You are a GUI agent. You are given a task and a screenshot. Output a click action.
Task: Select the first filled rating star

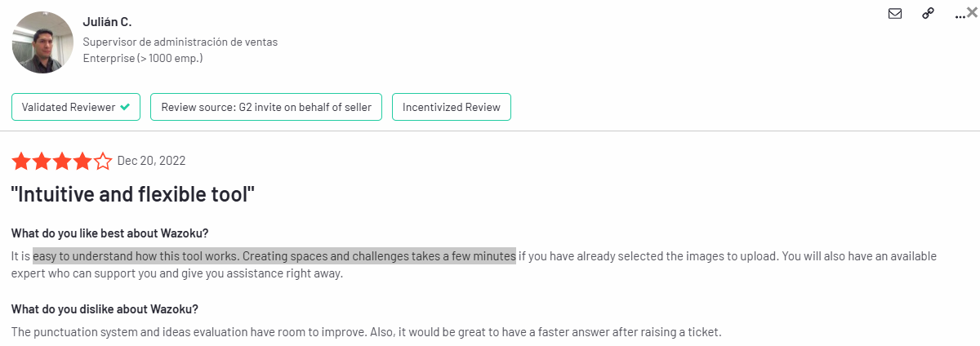(20, 162)
